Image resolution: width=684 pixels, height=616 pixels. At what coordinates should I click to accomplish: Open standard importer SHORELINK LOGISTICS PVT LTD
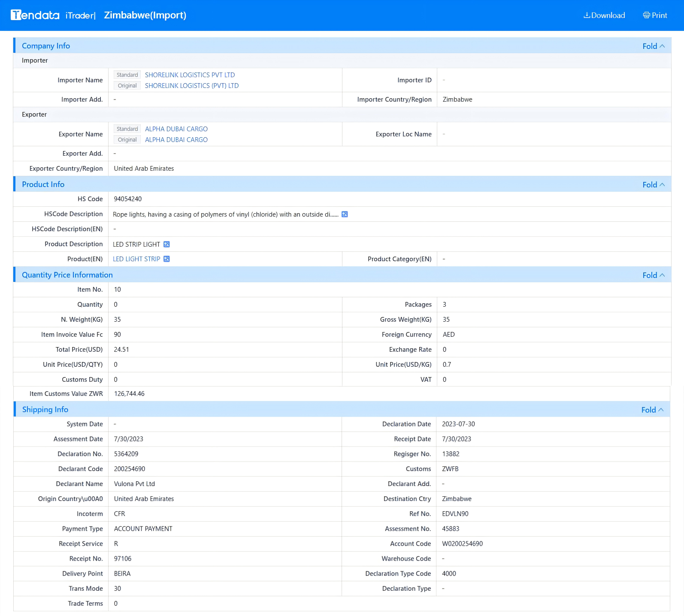click(x=190, y=75)
